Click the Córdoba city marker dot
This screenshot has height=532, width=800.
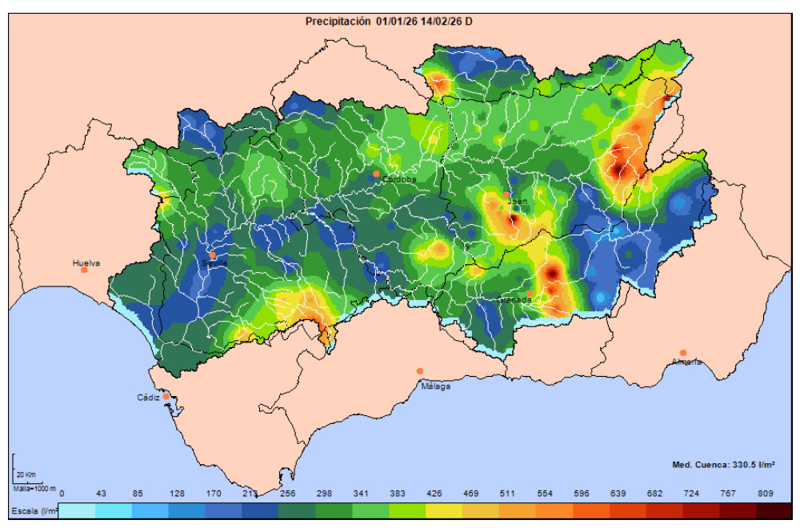pyautogui.click(x=376, y=174)
